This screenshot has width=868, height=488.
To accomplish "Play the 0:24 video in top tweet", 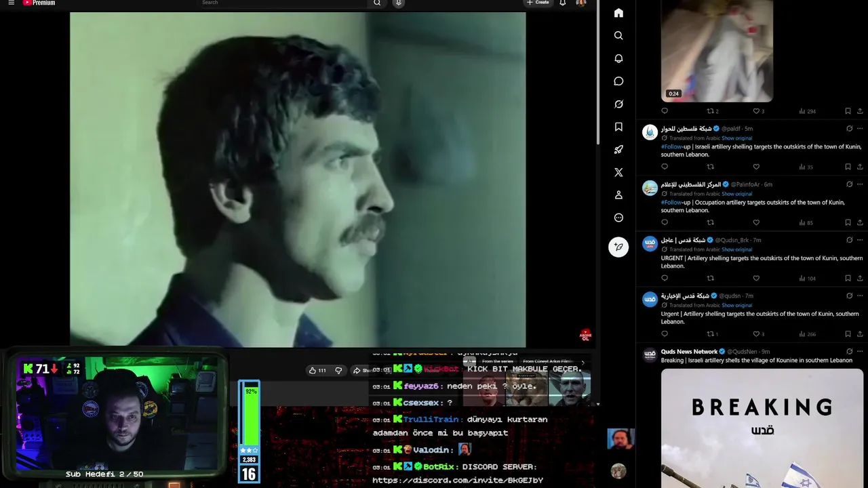I will pyautogui.click(x=717, y=51).
